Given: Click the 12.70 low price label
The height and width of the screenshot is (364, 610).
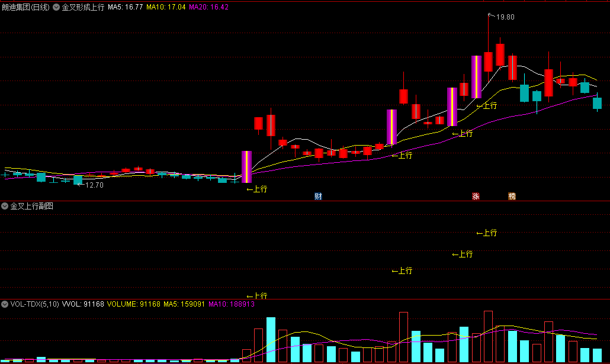Looking at the screenshot, I should coord(94,185).
